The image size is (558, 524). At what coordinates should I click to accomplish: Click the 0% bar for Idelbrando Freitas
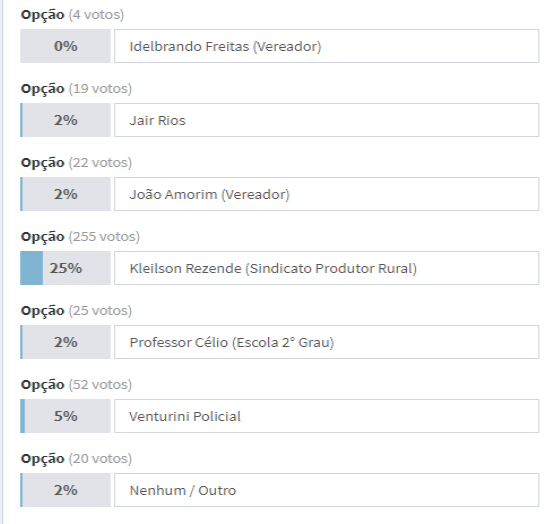(x=65, y=46)
